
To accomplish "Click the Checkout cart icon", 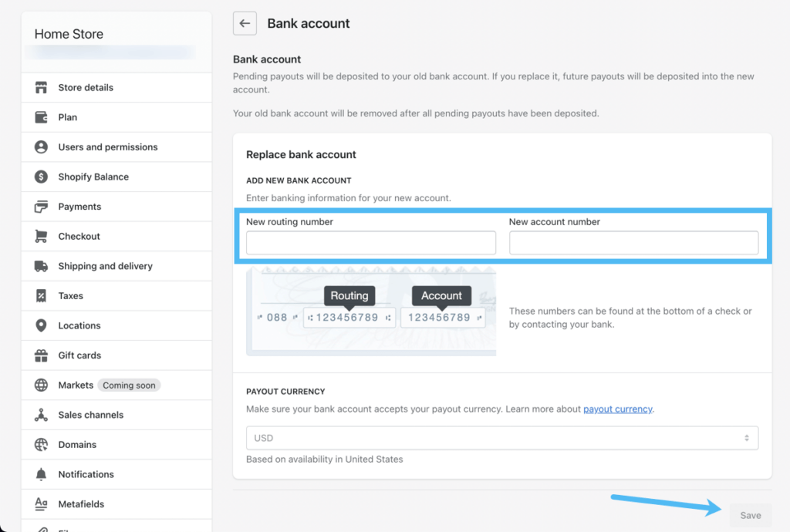I will 42,236.
